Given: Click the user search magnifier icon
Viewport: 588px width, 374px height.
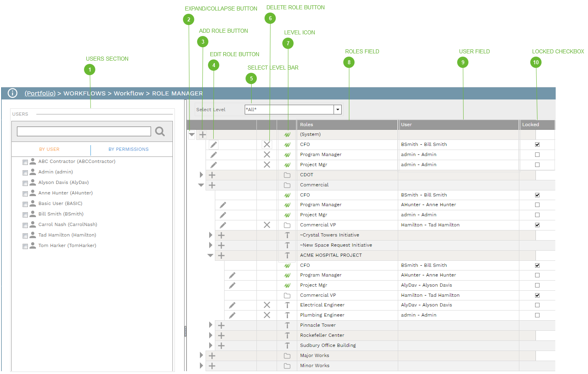Looking at the screenshot, I should pos(160,131).
